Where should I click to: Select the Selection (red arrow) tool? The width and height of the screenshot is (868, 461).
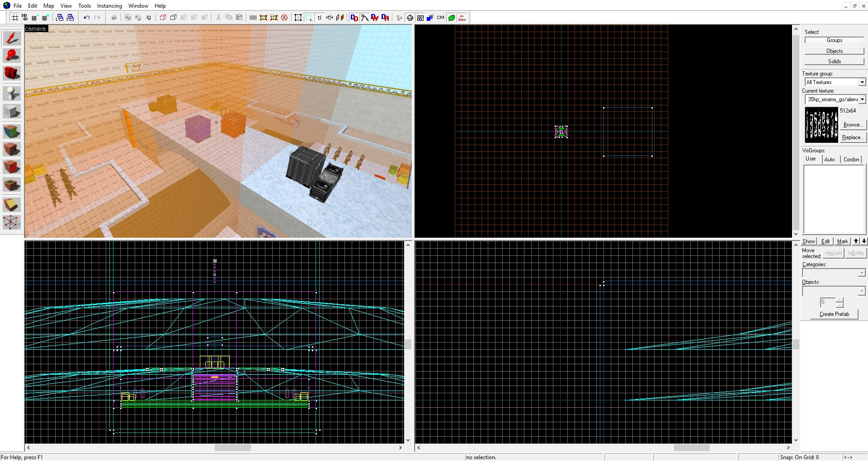coord(12,38)
